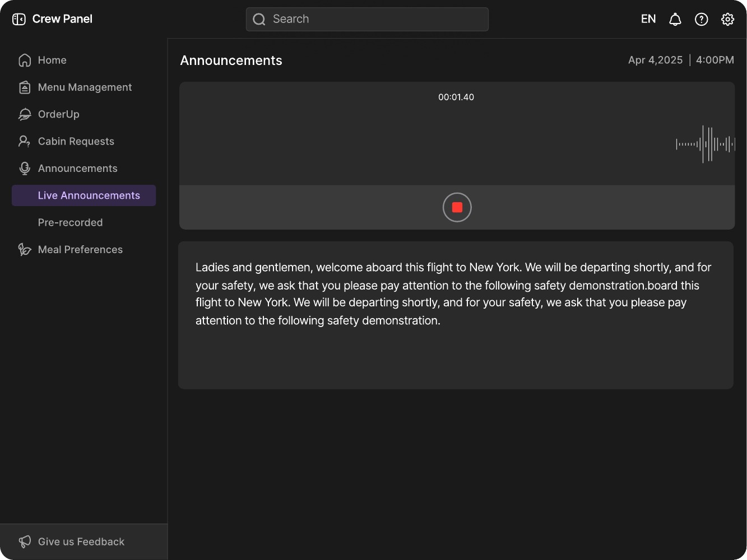747x560 pixels.
Task: Click the Meal Preferences leaf icon
Action: (25, 250)
